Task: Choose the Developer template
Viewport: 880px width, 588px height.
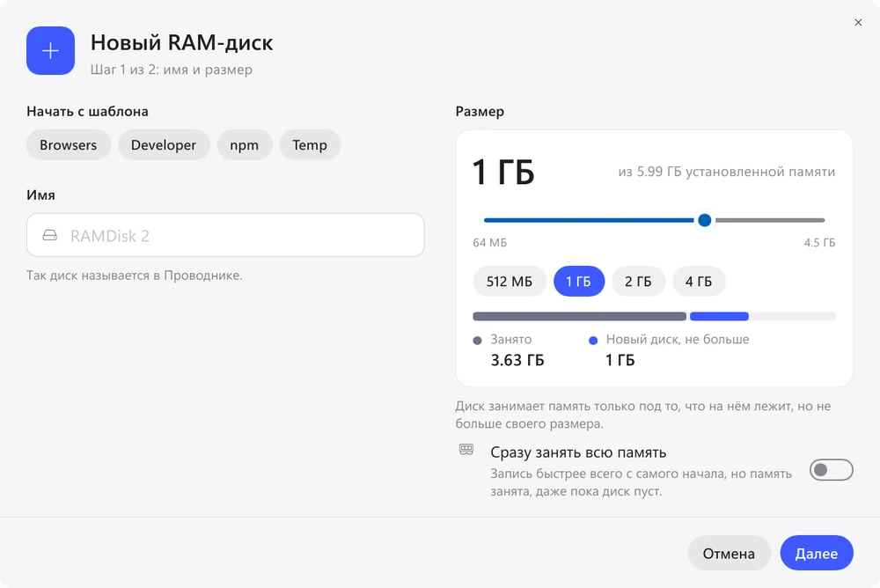Action: pos(164,145)
